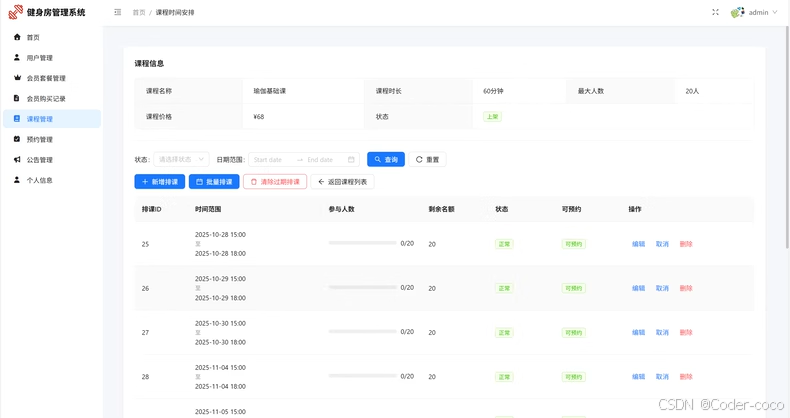Click the 剩余名额 column header
Screen dimensions: 790x418
coord(441,209)
